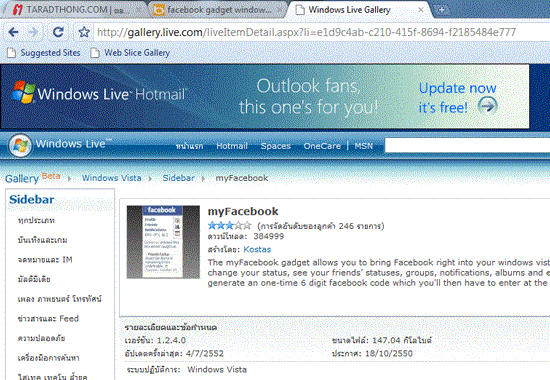
Task: Click the Windows Live orb logo
Action: click(20, 146)
